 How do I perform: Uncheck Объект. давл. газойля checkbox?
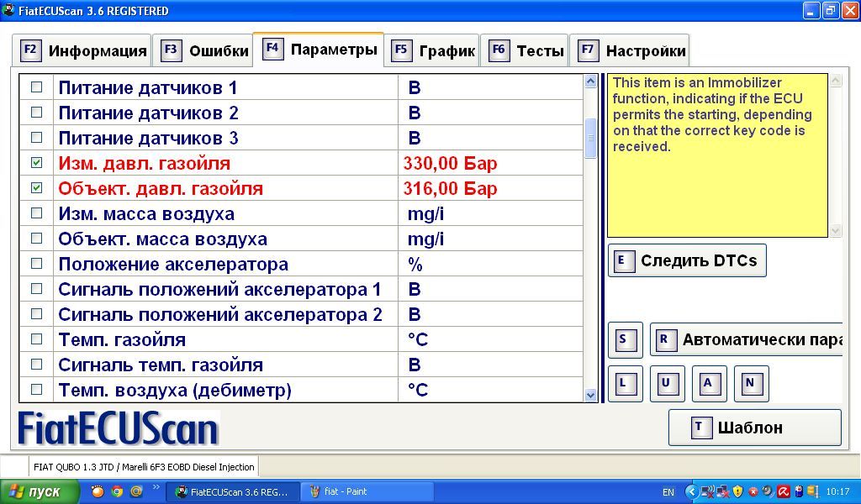[36, 188]
